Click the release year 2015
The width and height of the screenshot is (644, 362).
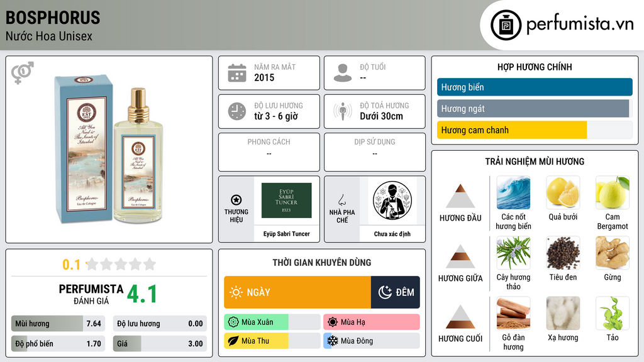pos(264,77)
